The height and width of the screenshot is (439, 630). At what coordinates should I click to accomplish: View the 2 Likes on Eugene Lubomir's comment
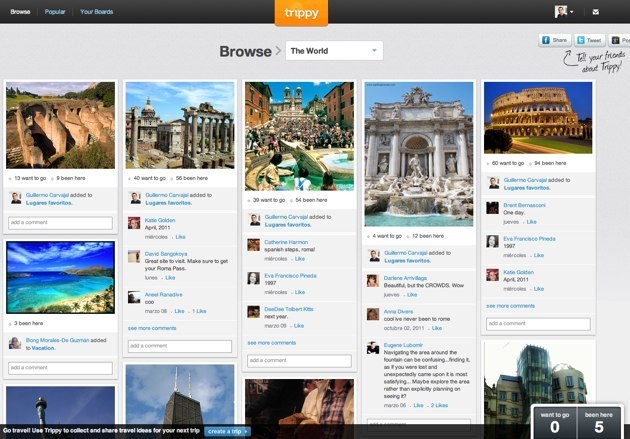point(439,405)
